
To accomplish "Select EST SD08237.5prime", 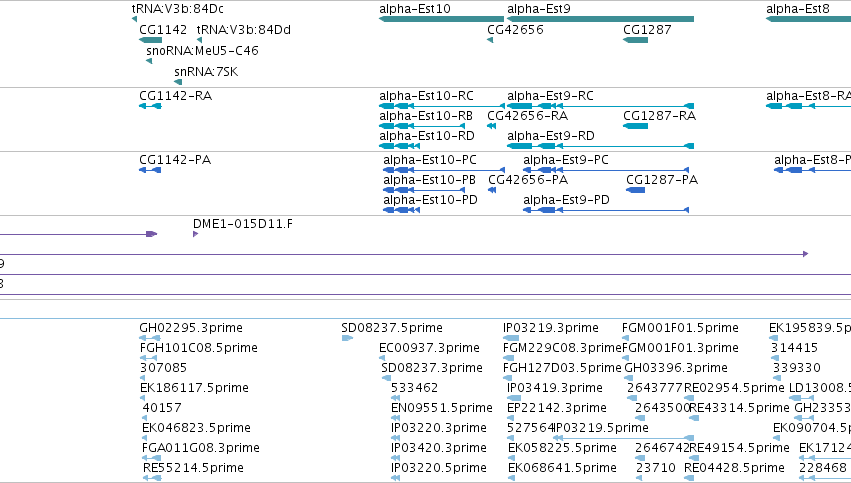I will coord(392,328).
